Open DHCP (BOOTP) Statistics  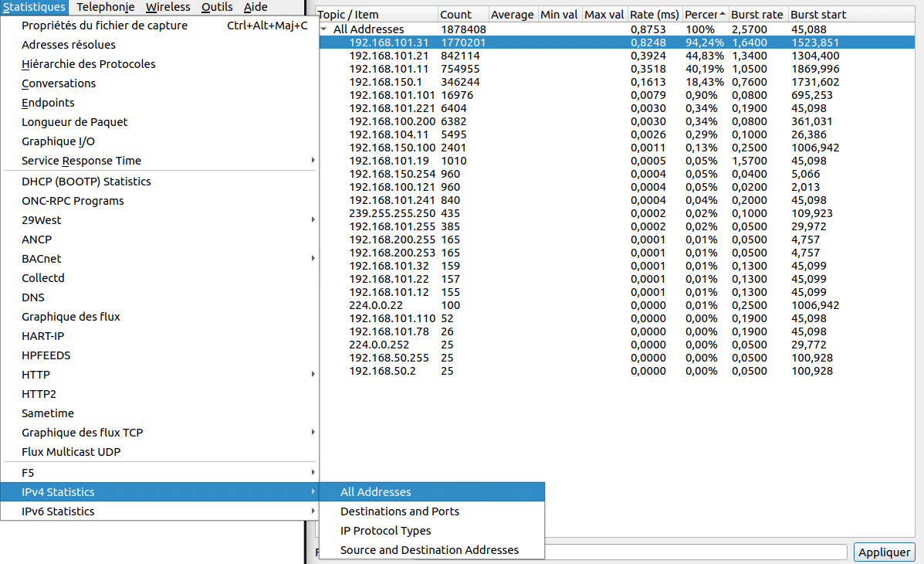160,182
